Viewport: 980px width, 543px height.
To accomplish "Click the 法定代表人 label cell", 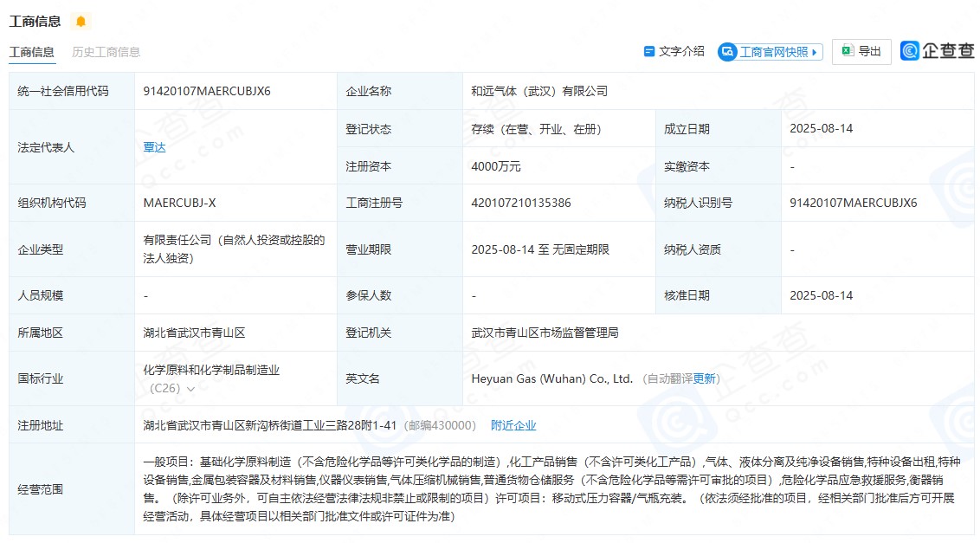I will click(72, 147).
